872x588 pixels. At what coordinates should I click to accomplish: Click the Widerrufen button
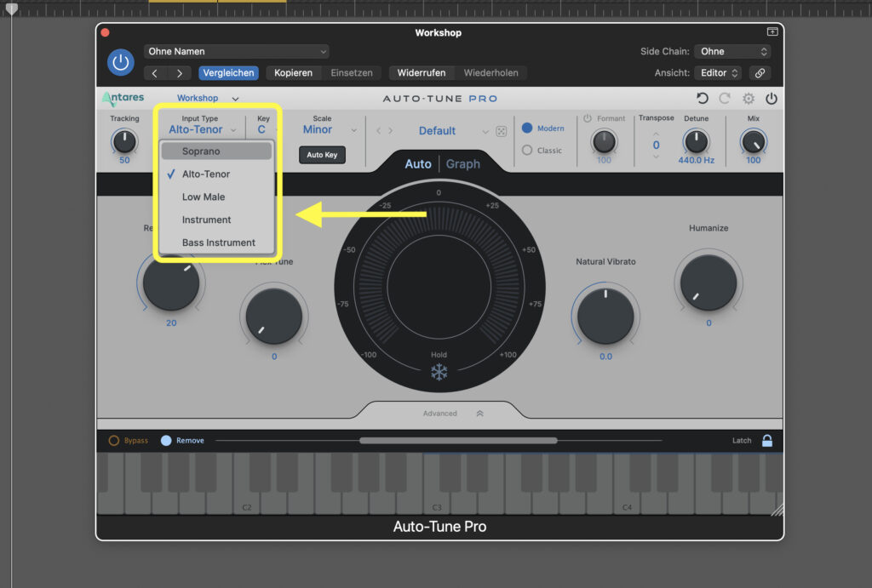coord(421,73)
